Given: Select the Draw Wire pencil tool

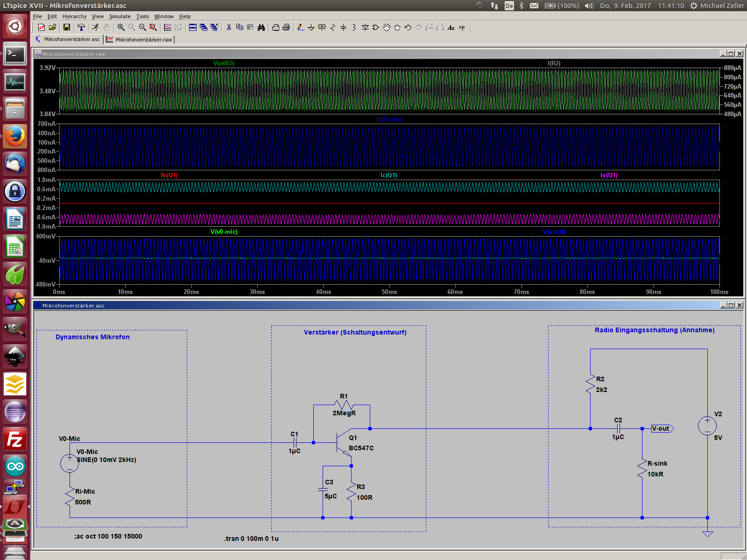Looking at the screenshot, I should pyautogui.click(x=301, y=28).
